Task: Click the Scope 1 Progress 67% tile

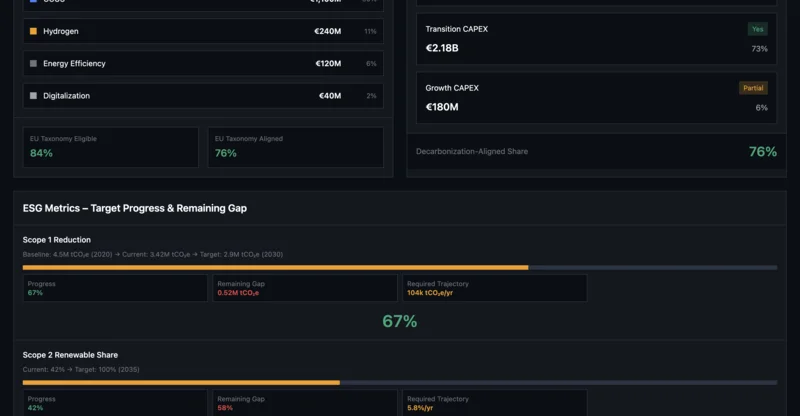Action: tap(115, 288)
